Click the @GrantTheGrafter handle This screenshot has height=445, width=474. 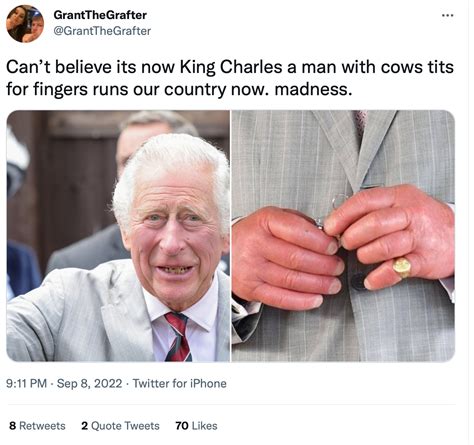pos(102,31)
